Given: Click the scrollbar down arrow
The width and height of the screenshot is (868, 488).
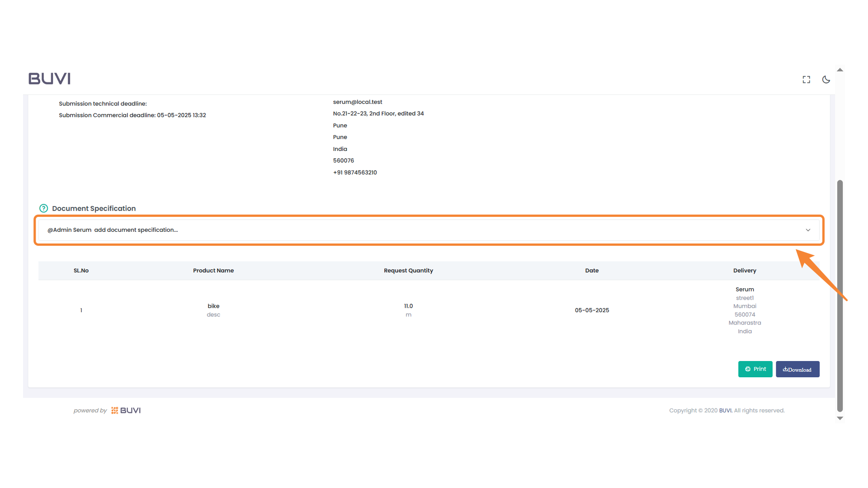Looking at the screenshot, I should (840, 418).
